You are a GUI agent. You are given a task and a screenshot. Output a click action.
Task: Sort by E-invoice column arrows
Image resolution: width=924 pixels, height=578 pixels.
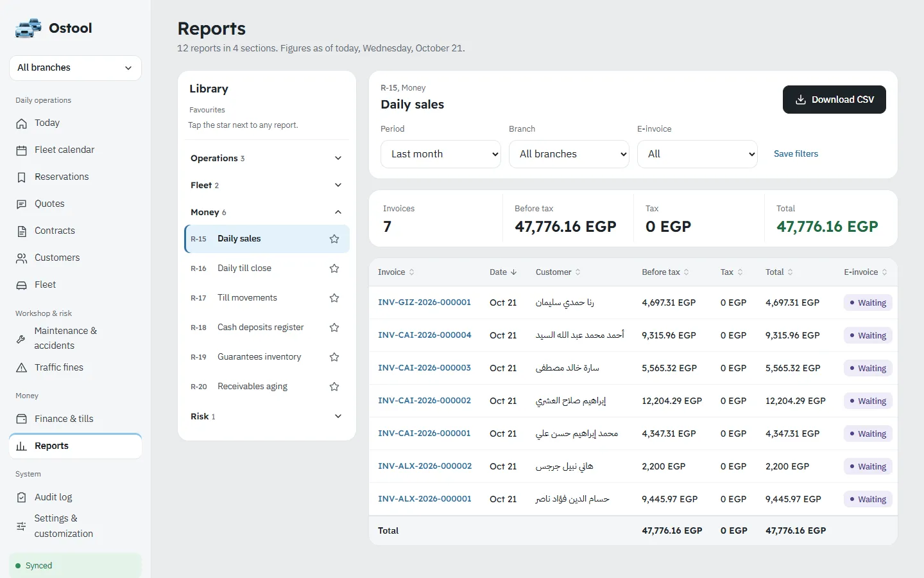pos(885,272)
